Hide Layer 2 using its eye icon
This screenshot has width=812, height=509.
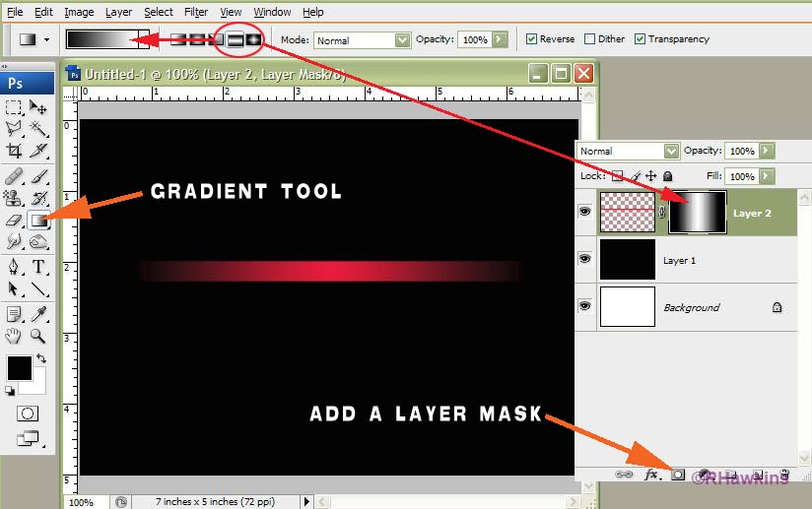585,211
